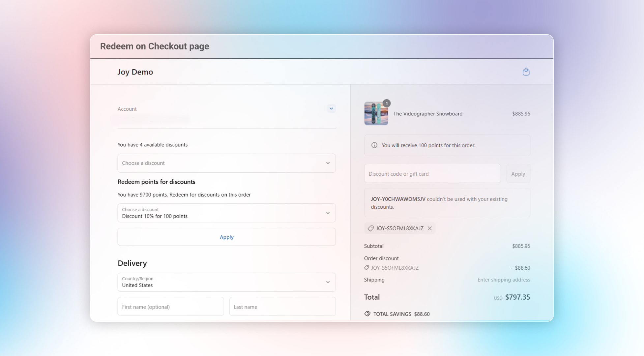Click the Enter shipping address text
This screenshot has height=356, width=644.
504,280
